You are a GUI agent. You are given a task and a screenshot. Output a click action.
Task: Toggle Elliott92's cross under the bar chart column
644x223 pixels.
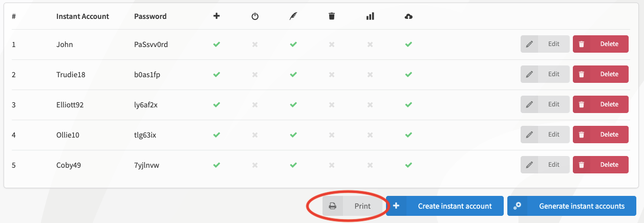click(370, 105)
